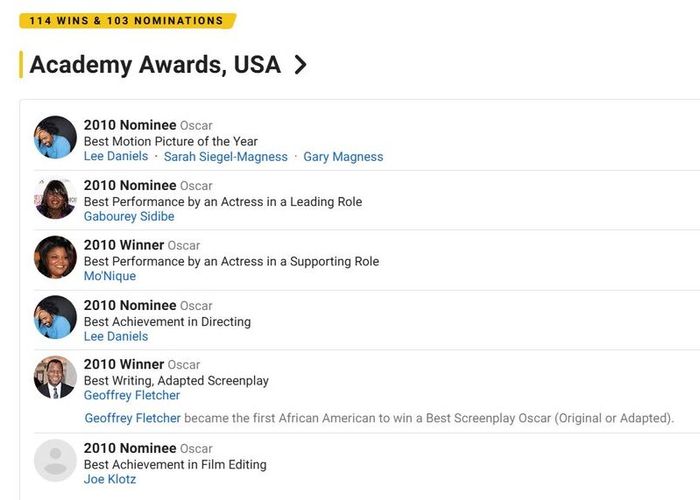
Task: Click Lee Daniels avatar beside Best Motion Picture
Action: 55,137
